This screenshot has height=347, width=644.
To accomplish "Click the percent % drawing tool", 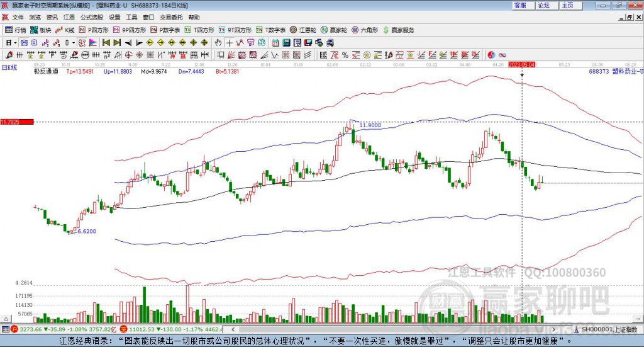I will (345, 55).
